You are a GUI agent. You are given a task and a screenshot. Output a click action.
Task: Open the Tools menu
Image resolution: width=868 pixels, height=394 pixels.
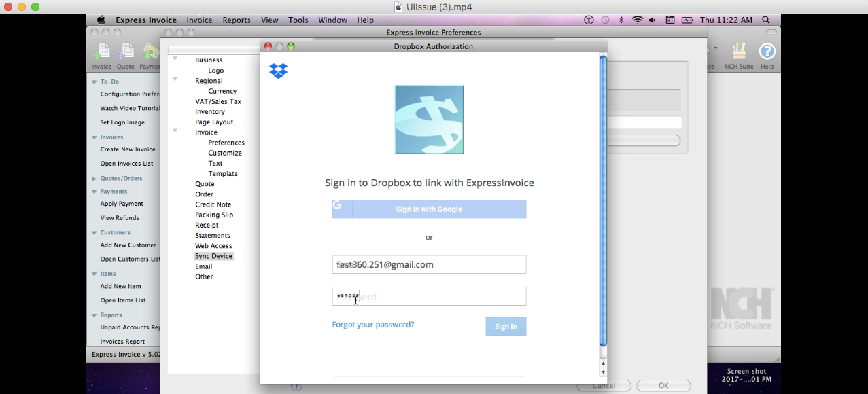click(298, 20)
